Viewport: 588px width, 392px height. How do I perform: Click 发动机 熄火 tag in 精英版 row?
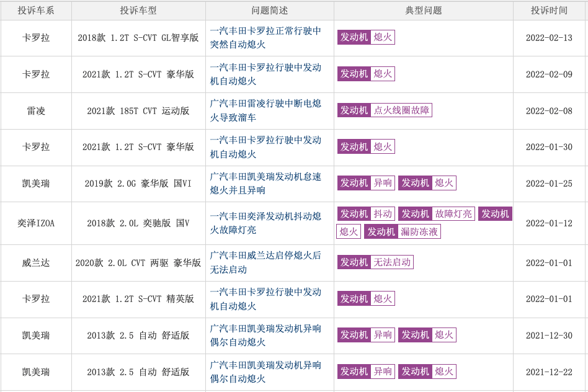[366, 298]
